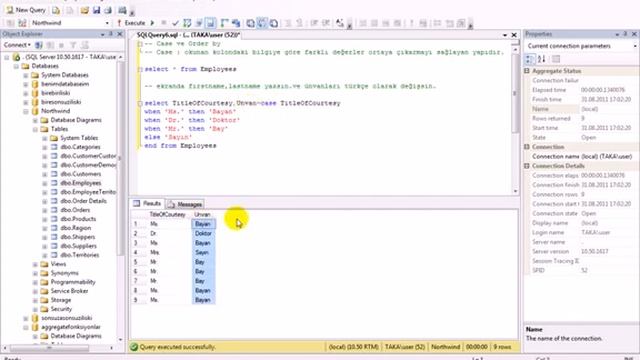Image resolution: width=640 pixels, height=360 pixels.
Task: Expand the System Databases node
Action: pyautogui.click(x=25, y=75)
